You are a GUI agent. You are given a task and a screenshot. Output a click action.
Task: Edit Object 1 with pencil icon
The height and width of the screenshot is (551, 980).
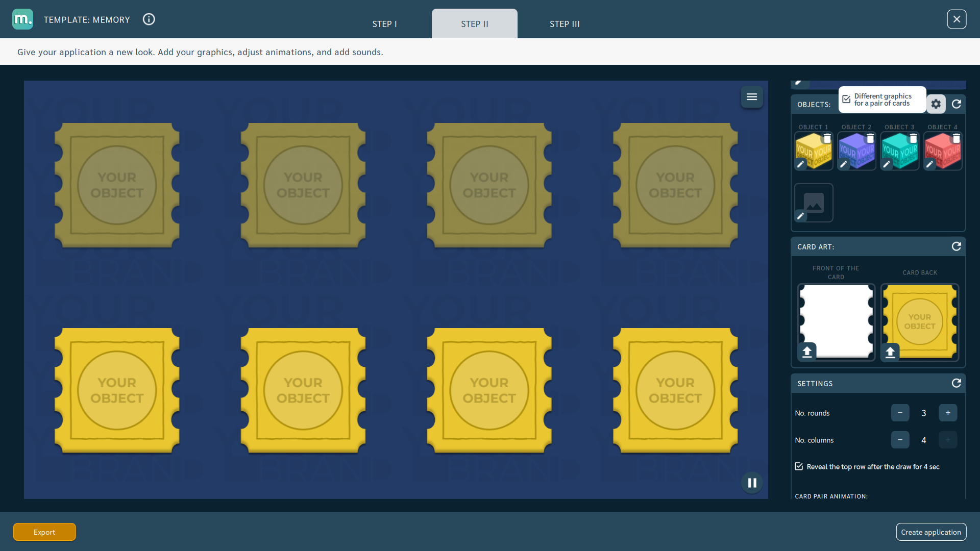800,164
